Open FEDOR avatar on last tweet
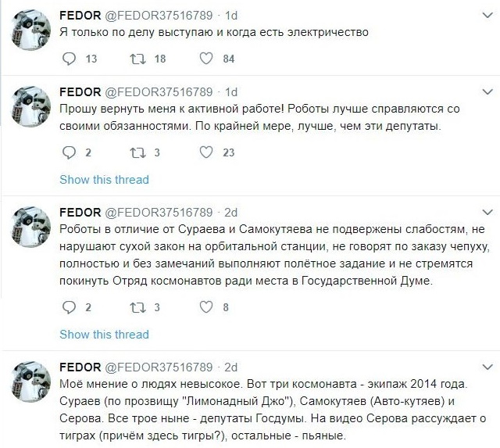Screen dimensions: 500x448 30,382
